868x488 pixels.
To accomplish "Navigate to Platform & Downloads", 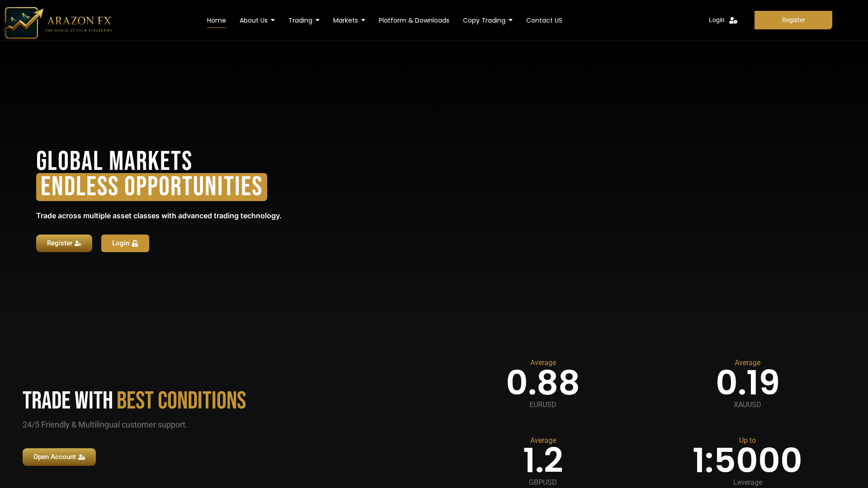I will [x=414, y=20].
